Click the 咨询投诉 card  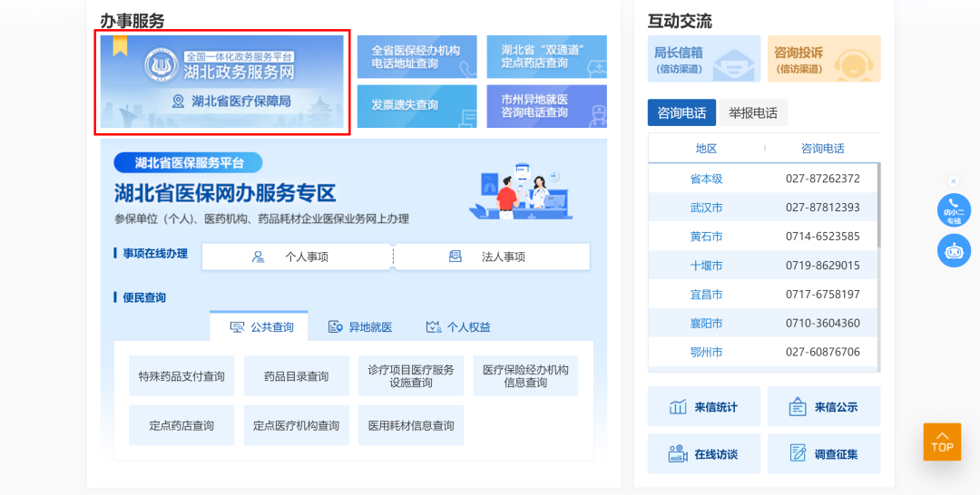[824, 59]
